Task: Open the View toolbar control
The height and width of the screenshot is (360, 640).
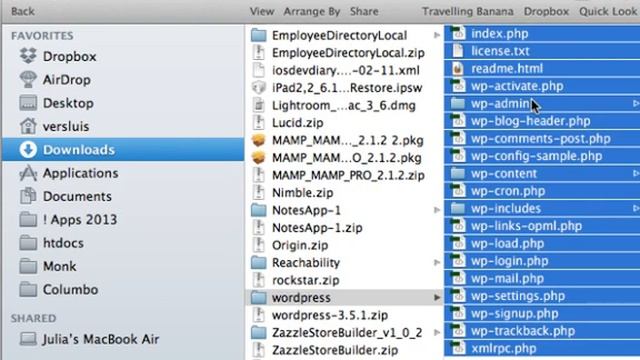Action: pos(262,11)
